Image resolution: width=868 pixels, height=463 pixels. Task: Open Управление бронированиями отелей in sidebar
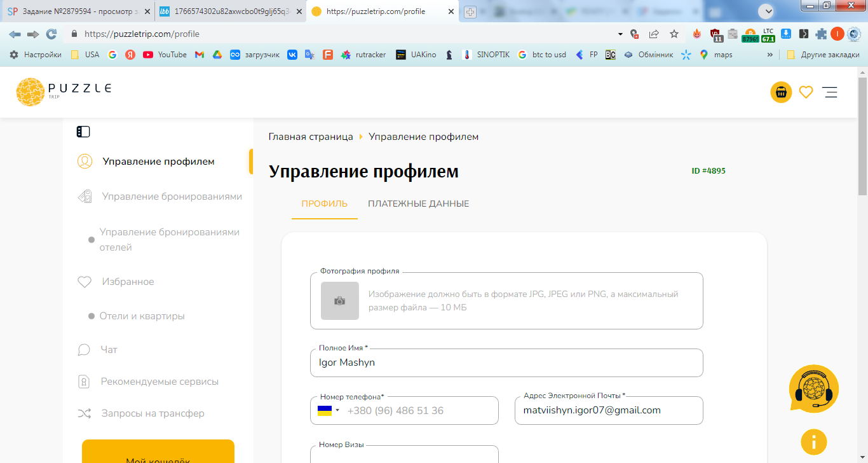164,240
